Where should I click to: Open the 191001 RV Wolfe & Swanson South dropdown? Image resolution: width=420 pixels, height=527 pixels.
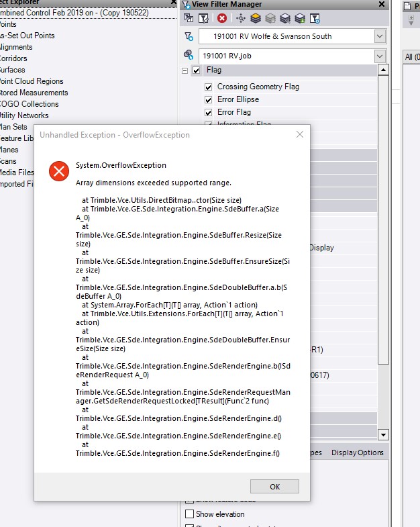380,36
